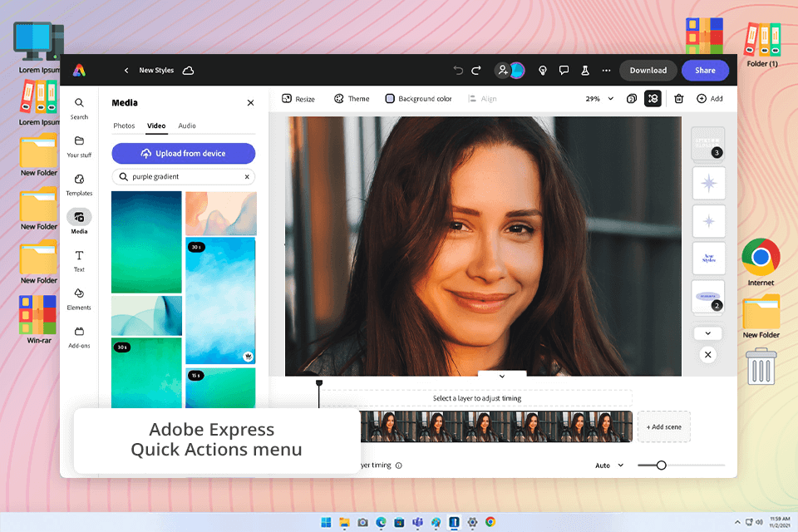The height and width of the screenshot is (532, 798).
Task: Open the Text tool panel
Action: (x=79, y=261)
